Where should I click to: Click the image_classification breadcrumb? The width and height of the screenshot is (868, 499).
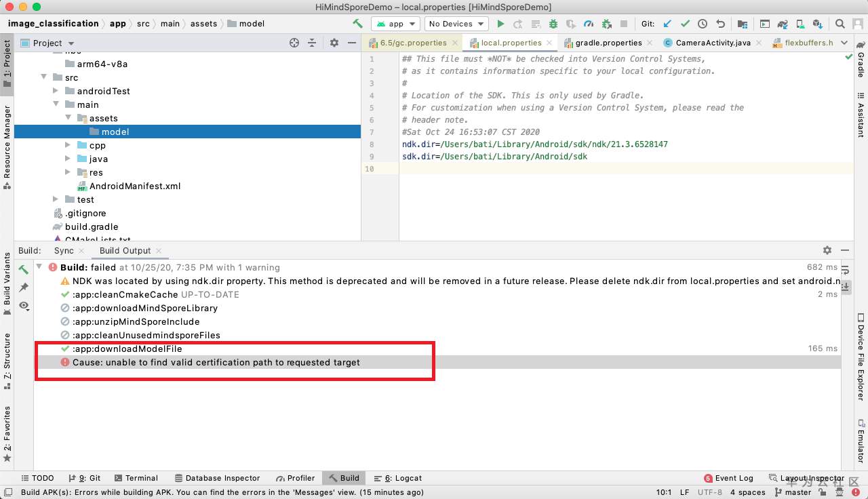click(x=53, y=23)
